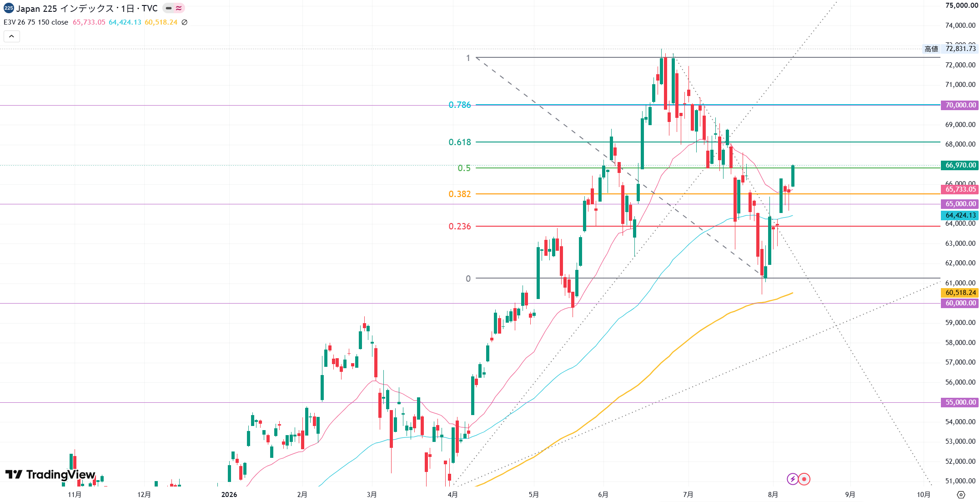The width and height of the screenshot is (980, 502).
Task: Click the 11月 time axis label
Action: click(75, 495)
